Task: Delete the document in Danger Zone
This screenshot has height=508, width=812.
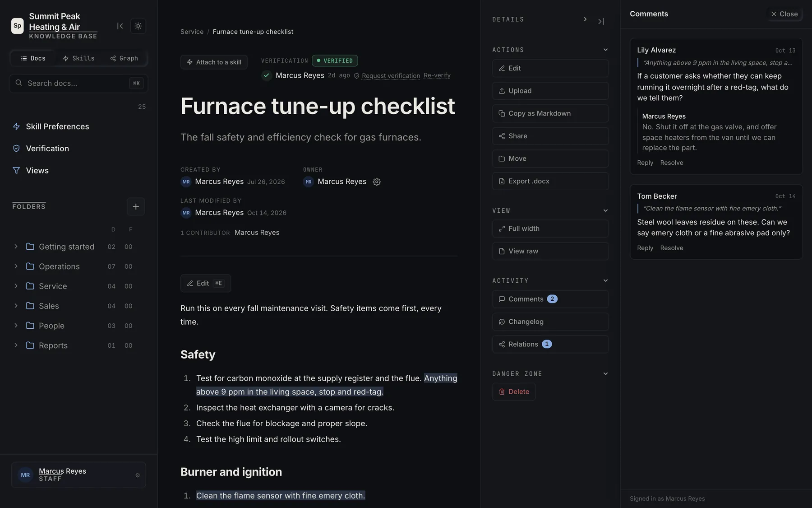Action: (514, 391)
